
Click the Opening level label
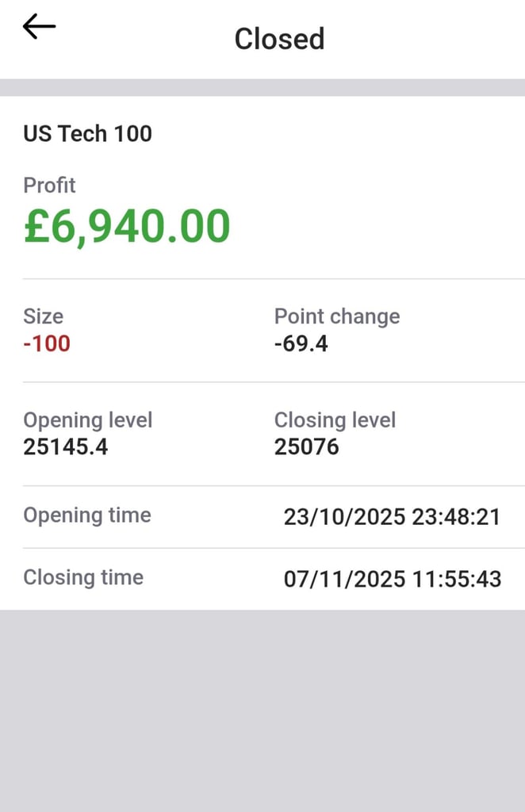tap(88, 419)
